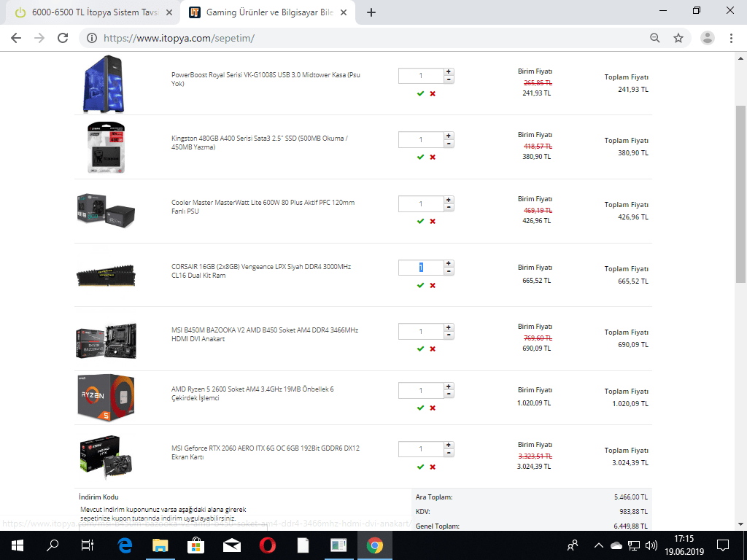The image size is (747, 560).
Task: Focus the PowerBoost Kasa quantity field
Action: [421, 75]
